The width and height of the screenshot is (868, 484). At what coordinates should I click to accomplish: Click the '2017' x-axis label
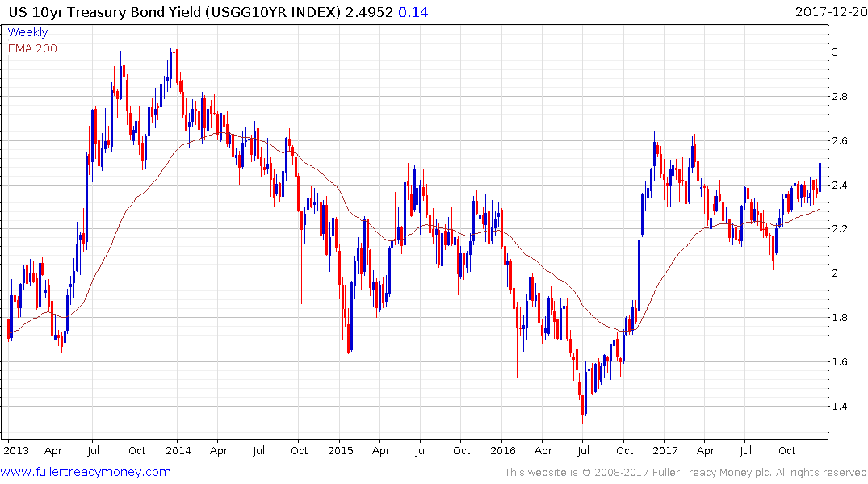click(665, 450)
